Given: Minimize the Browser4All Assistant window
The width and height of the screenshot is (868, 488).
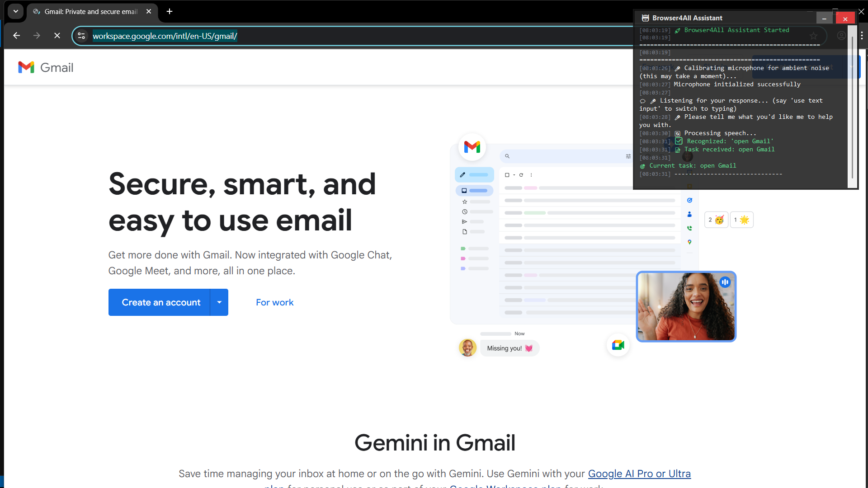Looking at the screenshot, I should (x=824, y=19).
